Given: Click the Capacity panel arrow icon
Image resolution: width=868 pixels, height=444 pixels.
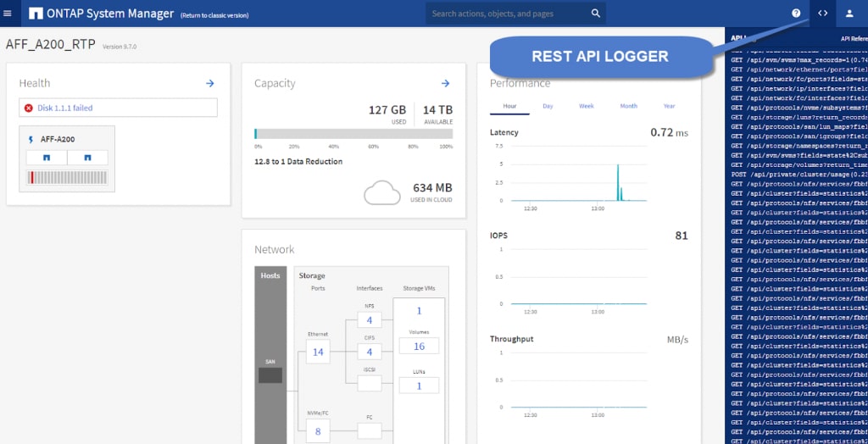Looking at the screenshot, I should click(445, 83).
